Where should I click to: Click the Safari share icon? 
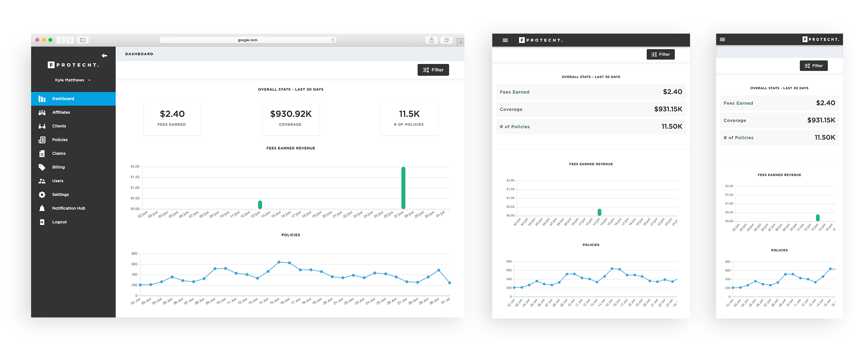tap(431, 40)
